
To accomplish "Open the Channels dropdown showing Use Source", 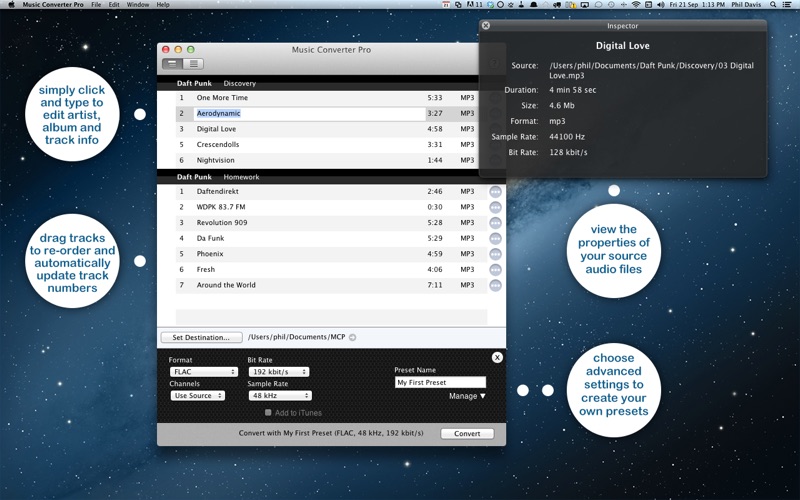I will (197, 396).
